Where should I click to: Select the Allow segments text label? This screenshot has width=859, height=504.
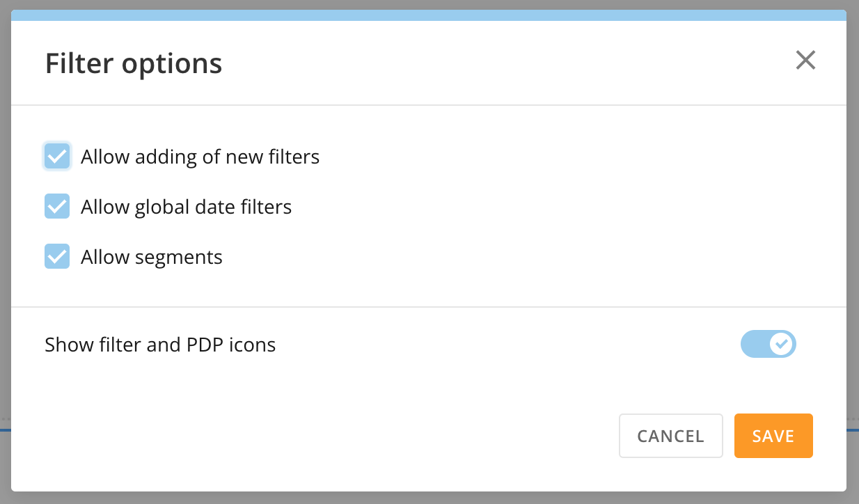(152, 257)
